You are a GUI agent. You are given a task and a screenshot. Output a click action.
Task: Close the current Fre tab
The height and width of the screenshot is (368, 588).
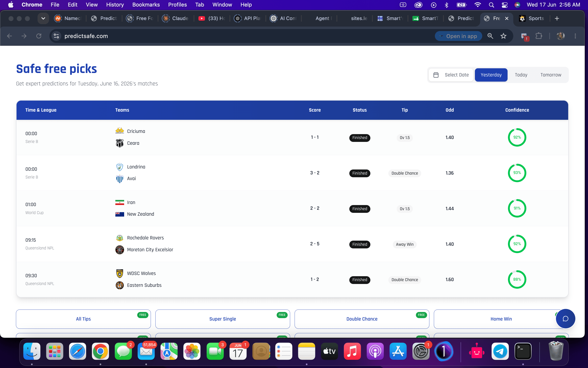[x=507, y=18]
